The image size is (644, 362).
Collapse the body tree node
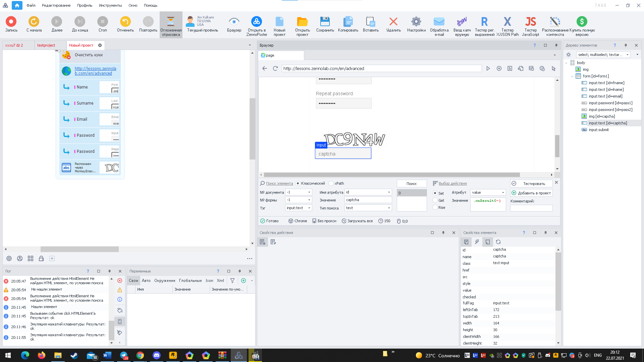coord(567,63)
